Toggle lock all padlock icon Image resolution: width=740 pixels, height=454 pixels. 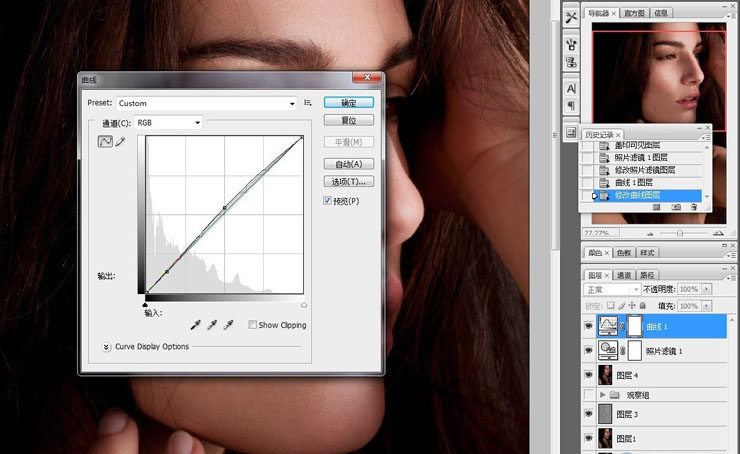click(x=642, y=306)
